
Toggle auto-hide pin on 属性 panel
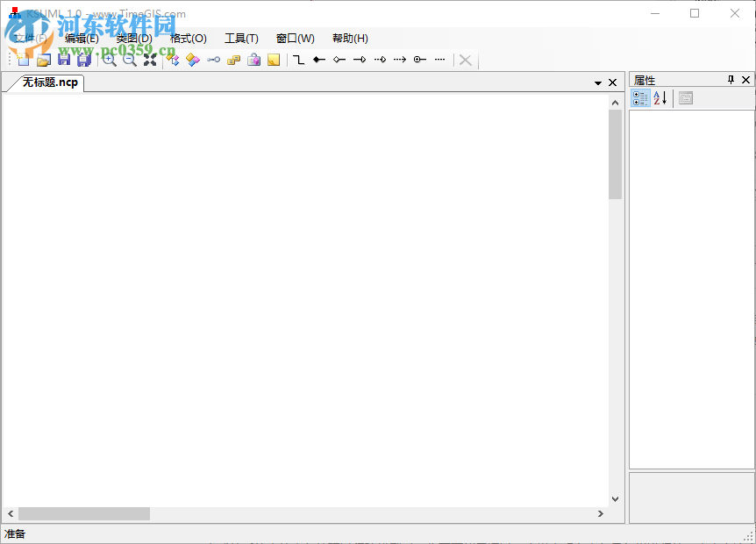(731, 80)
